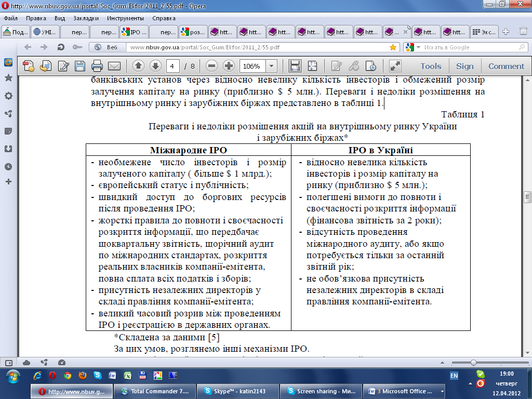Reload the page with the refresh icon
The image size is (532, 399).
(x=61, y=47)
